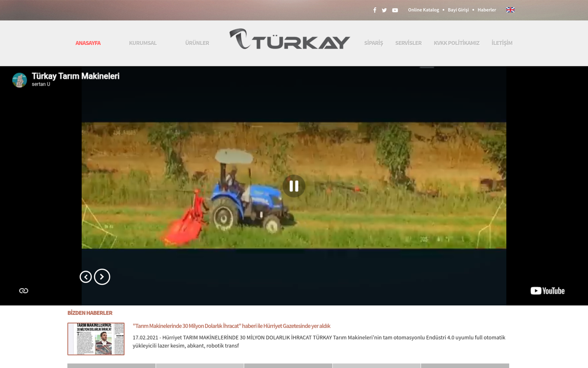
Task: Pause the video with center pause button
Action: tap(294, 186)
